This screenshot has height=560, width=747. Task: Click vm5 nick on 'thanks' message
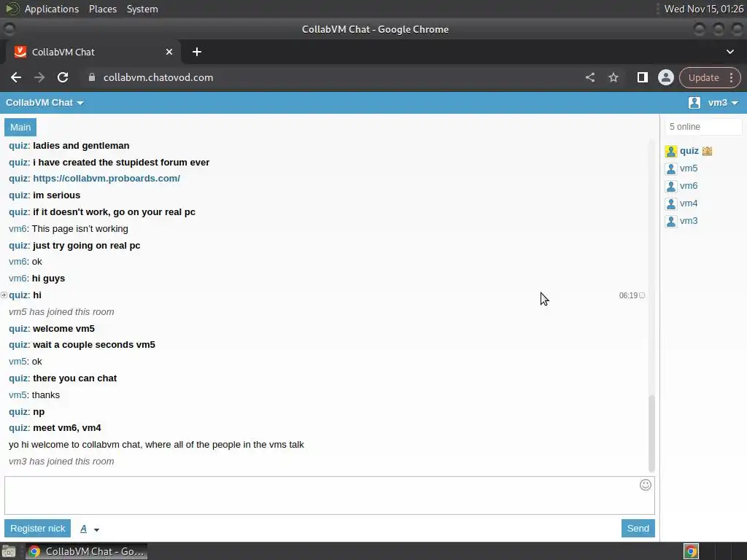(x=18, y=394)
